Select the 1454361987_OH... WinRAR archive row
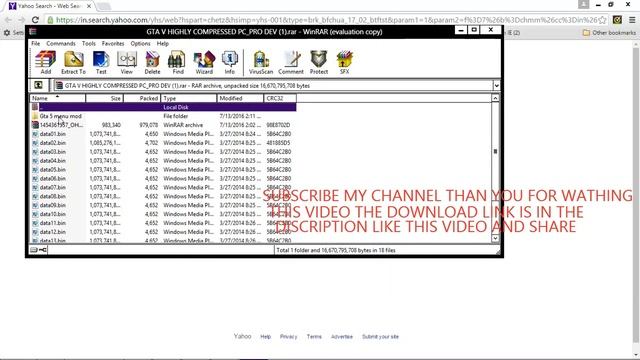 click(163, 125)
